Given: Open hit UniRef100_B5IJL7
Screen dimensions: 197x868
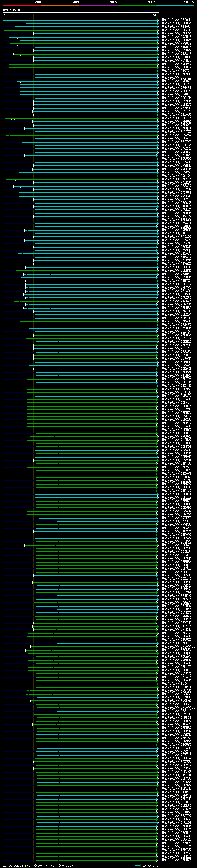Looking at the screenshot, I should tap(176, 78).
